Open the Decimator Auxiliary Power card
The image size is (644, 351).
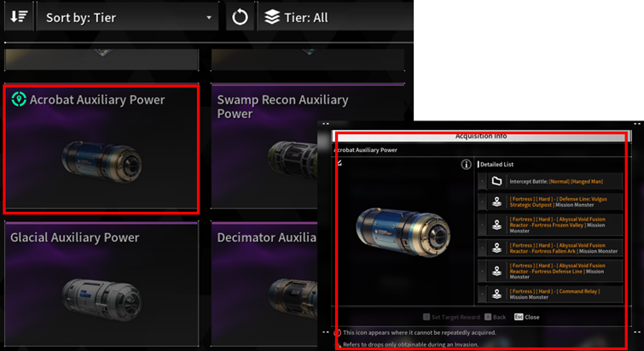[264, 284]
